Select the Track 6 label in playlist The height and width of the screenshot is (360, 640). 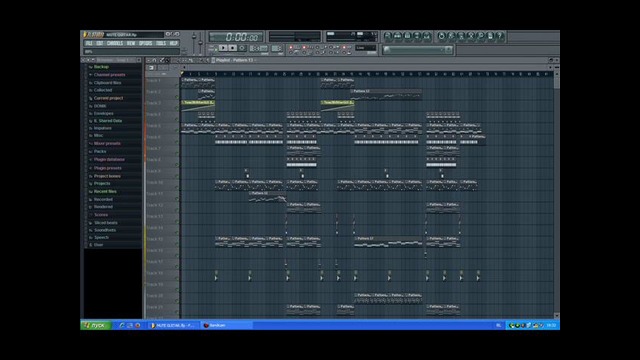(154, 137)
